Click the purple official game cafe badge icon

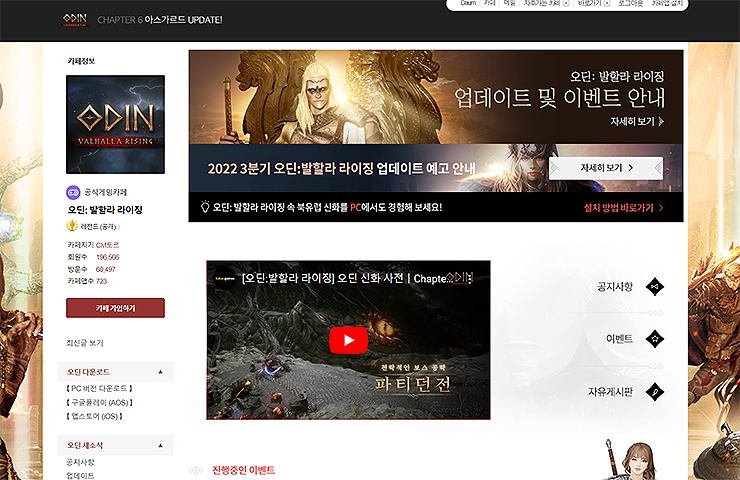pos(73,192)
